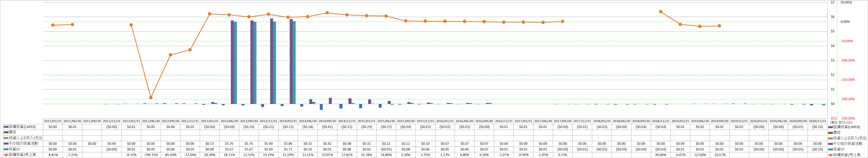The height and width of the screenshot is (158, 868).
Task: Click the 20.28% ratio cell
Action: click(210, 155)
